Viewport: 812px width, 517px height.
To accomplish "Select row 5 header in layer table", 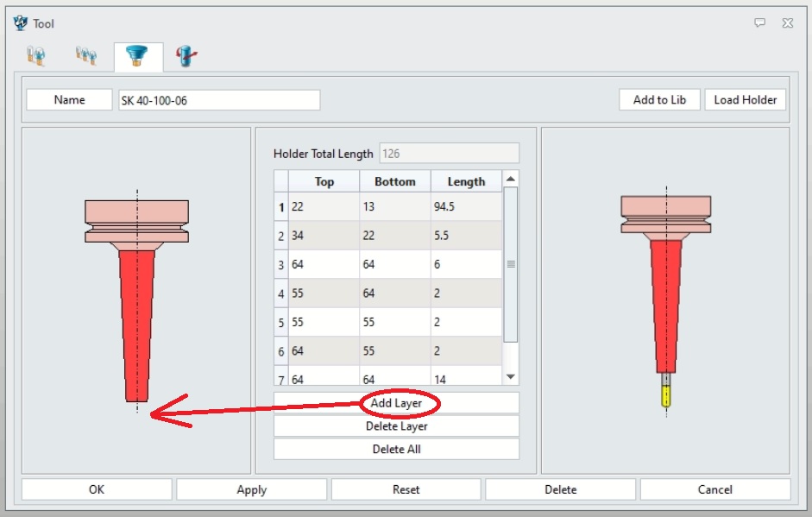I will coord(281,323).
